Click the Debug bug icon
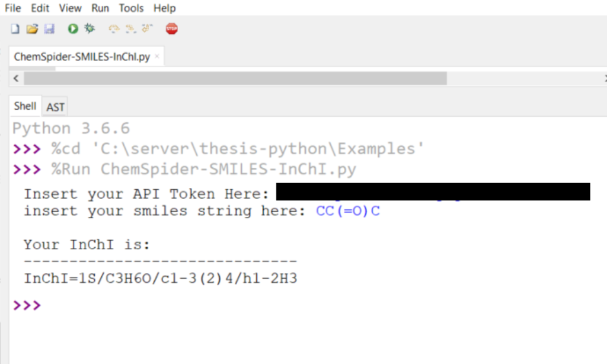The image size is (607, 364). (x=90, y=28)
